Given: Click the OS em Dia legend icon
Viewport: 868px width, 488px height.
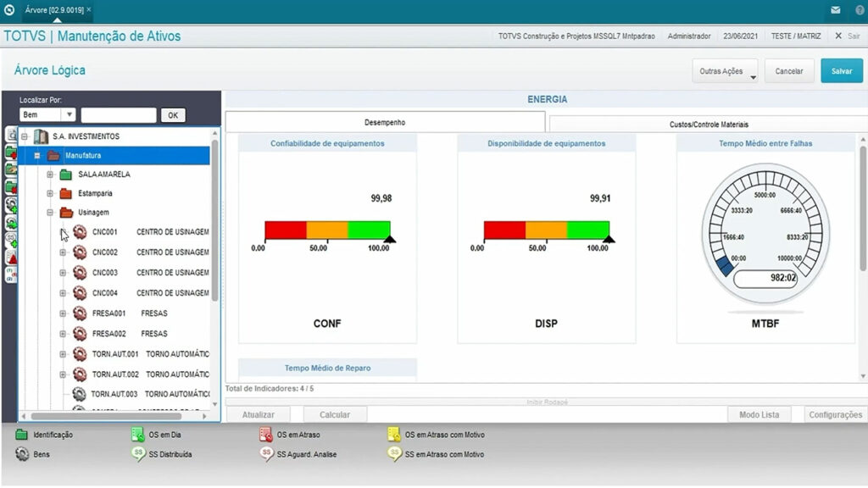Looking at the screenshot, I should coord(138,435).
